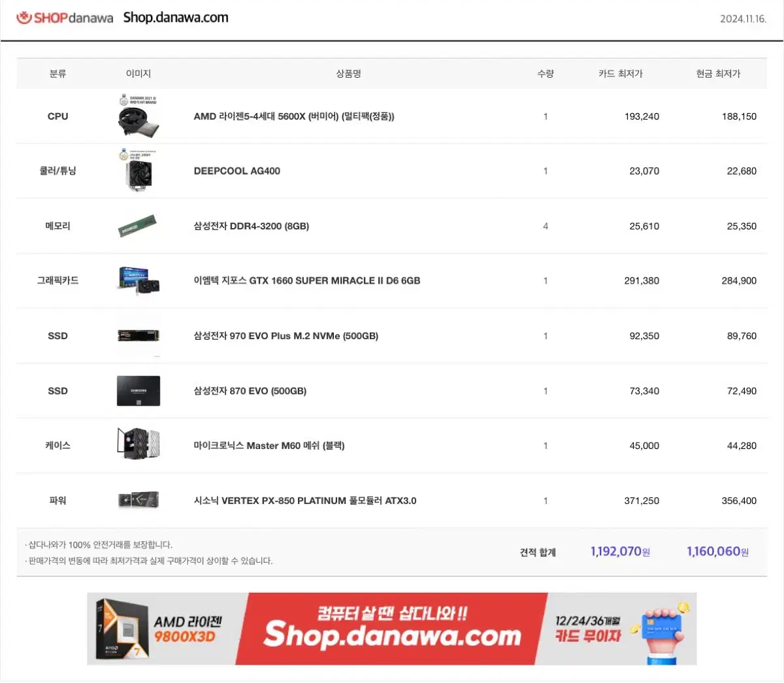Click the Samsung 970 EVO Plus SSD image

(x=139, y=336)
